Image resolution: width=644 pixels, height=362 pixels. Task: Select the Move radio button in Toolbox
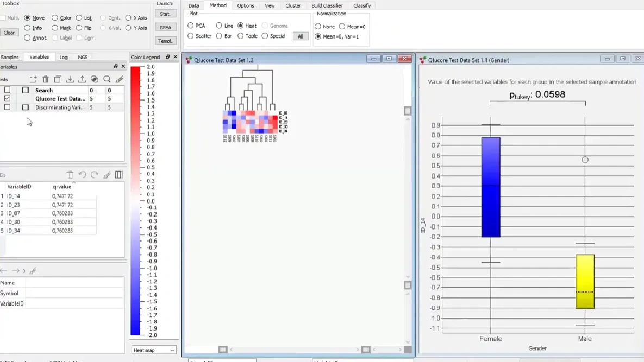point(26,17)
